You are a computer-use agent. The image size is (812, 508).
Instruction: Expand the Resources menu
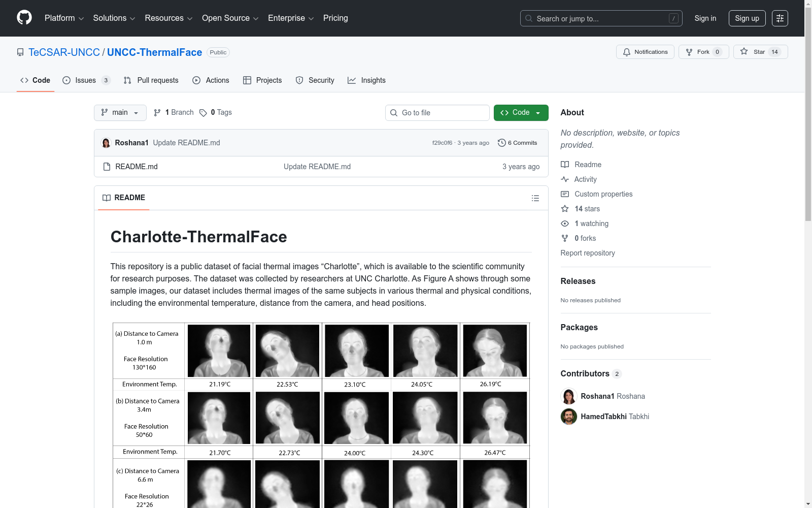[168, 18]
